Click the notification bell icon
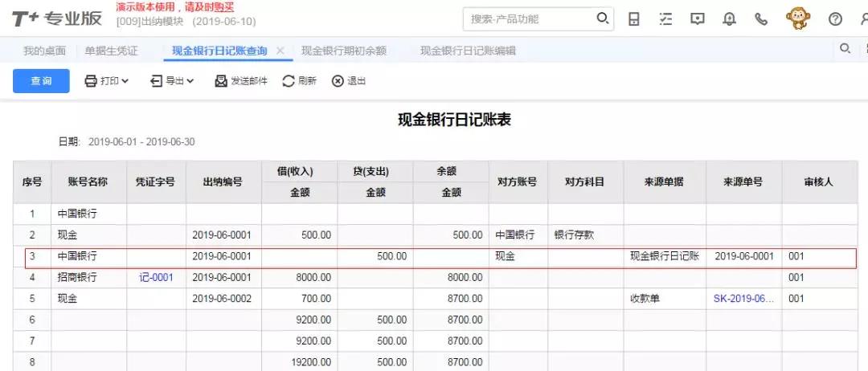Screen dimensions: 868x371 pyautogui.click(x=730, y=19)
